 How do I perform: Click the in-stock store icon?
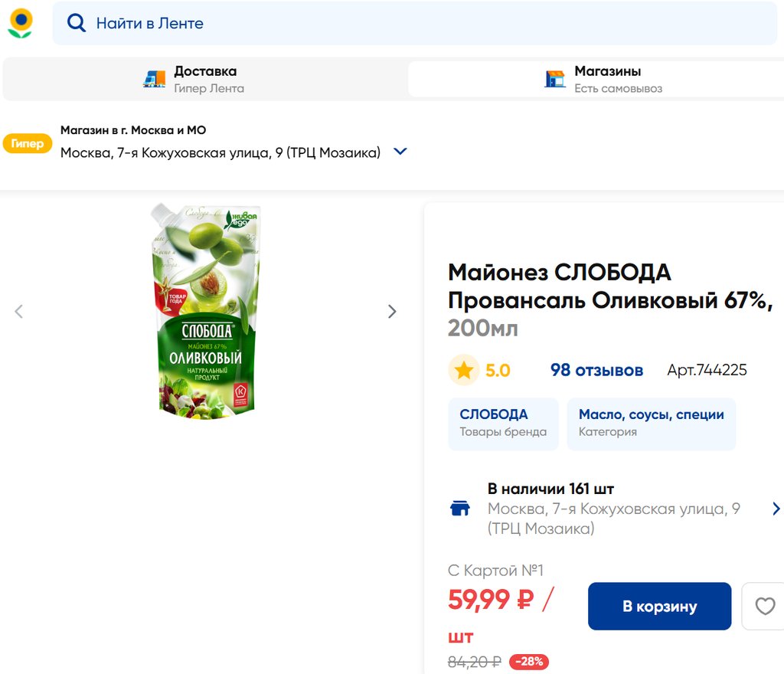[460, 509]
